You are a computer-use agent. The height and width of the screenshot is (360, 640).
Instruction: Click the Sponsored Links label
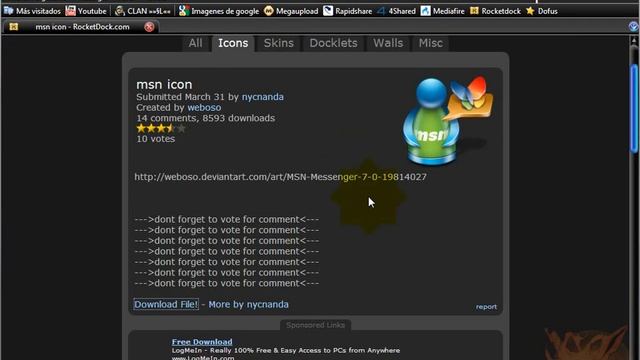[x=316, y=325]
